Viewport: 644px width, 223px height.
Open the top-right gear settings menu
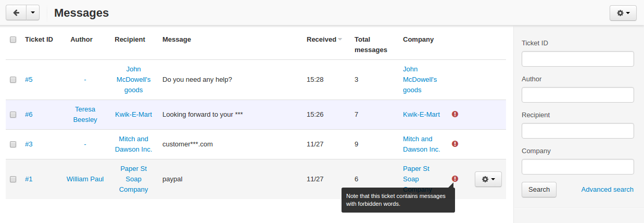(x=623, y=13)
